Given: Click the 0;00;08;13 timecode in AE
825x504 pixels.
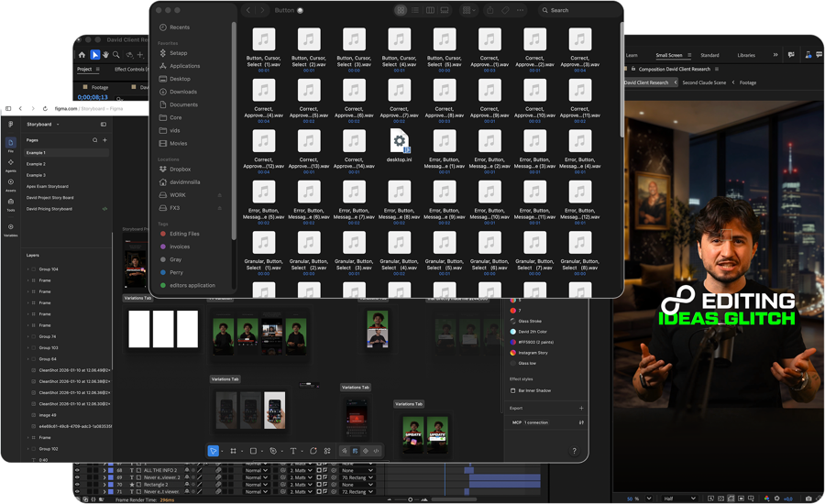Looking at the screenshot, I should pos(93,97).
